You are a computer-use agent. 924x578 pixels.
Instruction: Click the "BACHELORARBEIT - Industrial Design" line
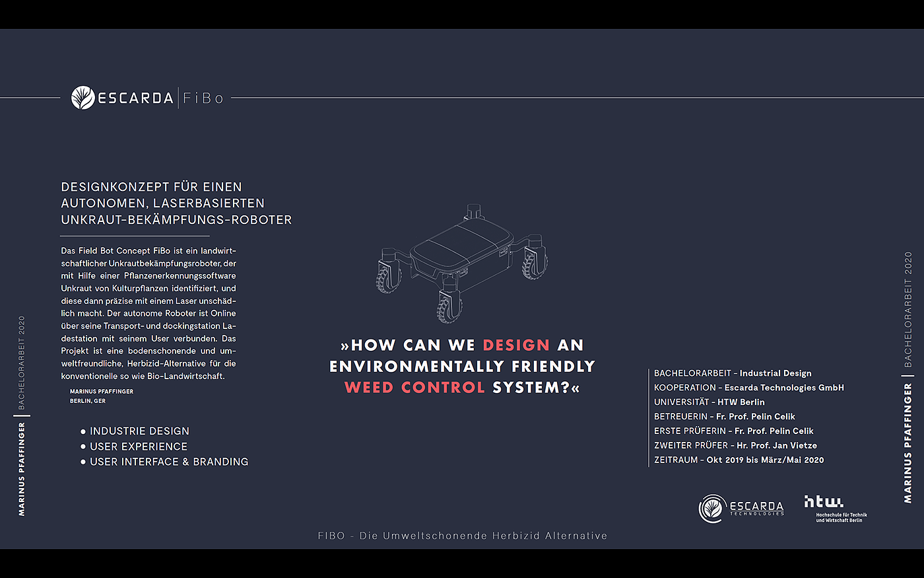click(x=733, y=373)
